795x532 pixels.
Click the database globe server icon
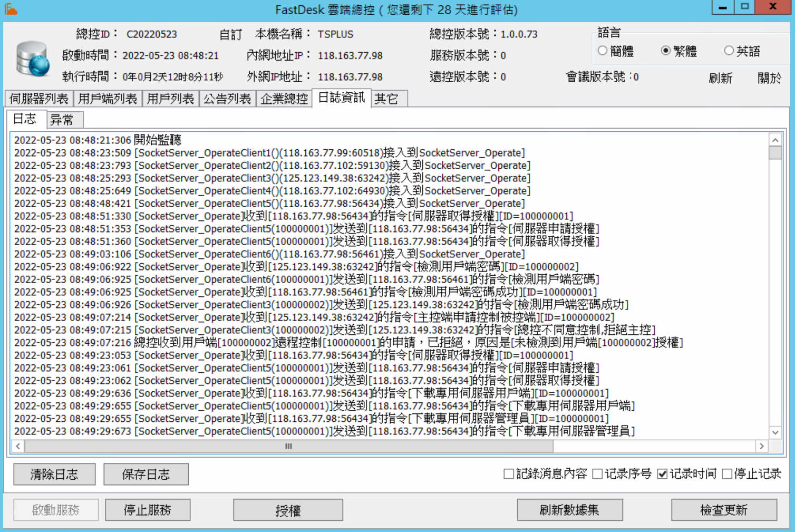[33, 59]
